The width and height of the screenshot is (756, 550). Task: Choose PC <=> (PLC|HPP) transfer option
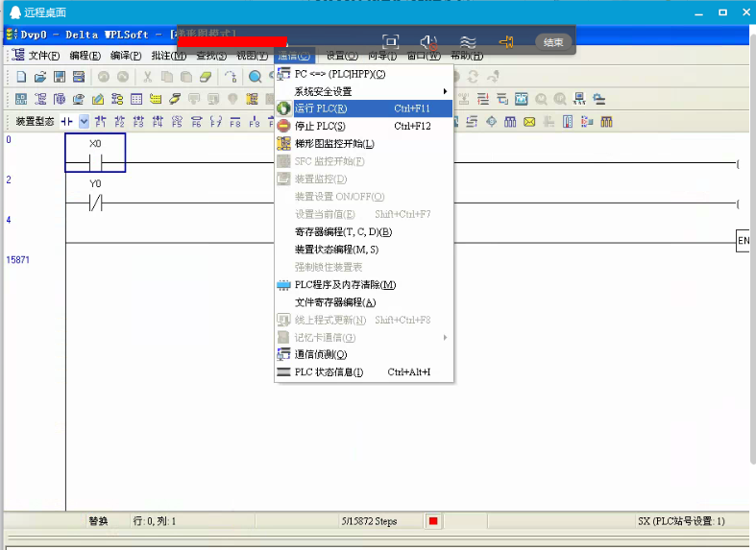coord(364,74)
